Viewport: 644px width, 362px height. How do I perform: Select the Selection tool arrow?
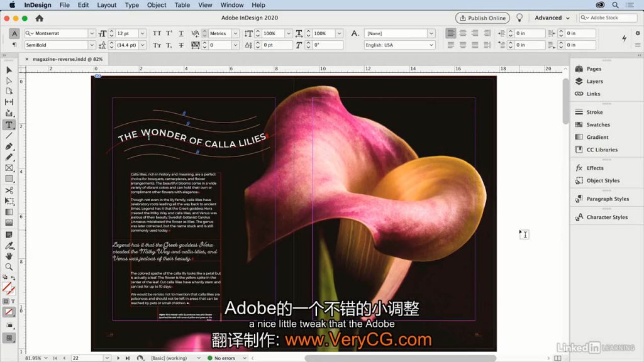pos(9,70)
